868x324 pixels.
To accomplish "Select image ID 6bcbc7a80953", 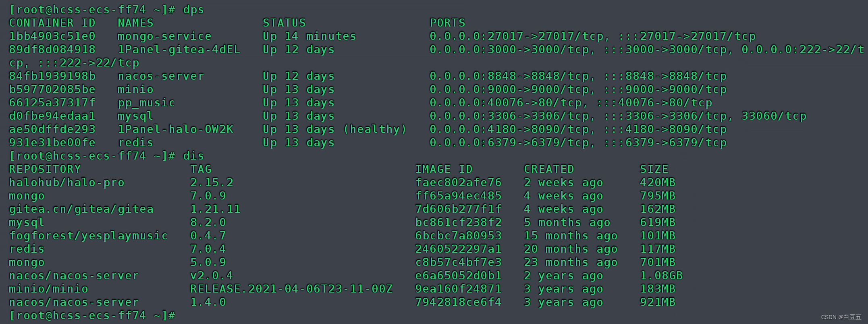I will [459, 236].
